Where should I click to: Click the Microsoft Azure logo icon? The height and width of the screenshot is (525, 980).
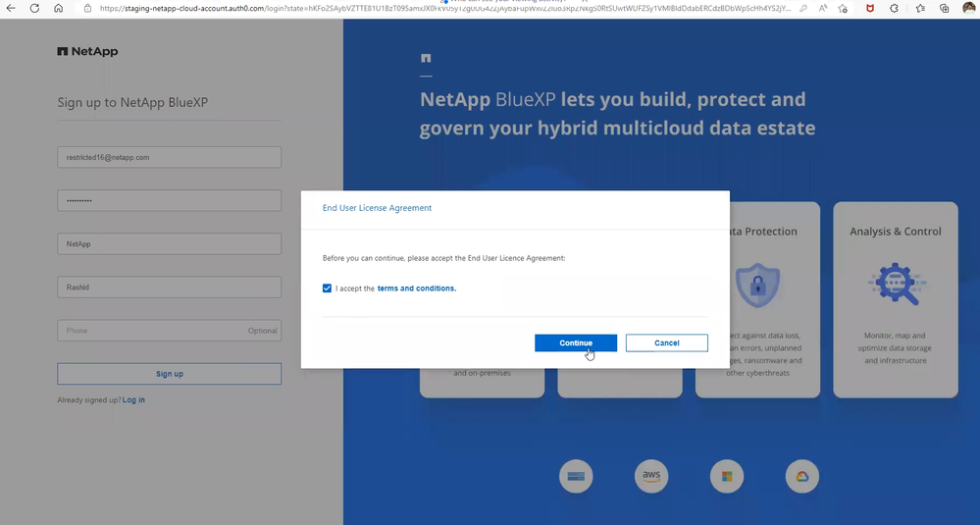pos(727,477)
